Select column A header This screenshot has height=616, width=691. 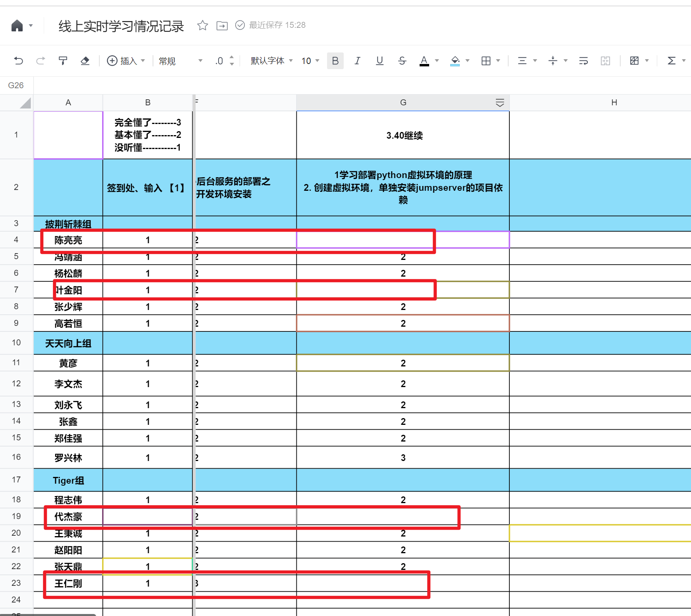tap(68, 103)
